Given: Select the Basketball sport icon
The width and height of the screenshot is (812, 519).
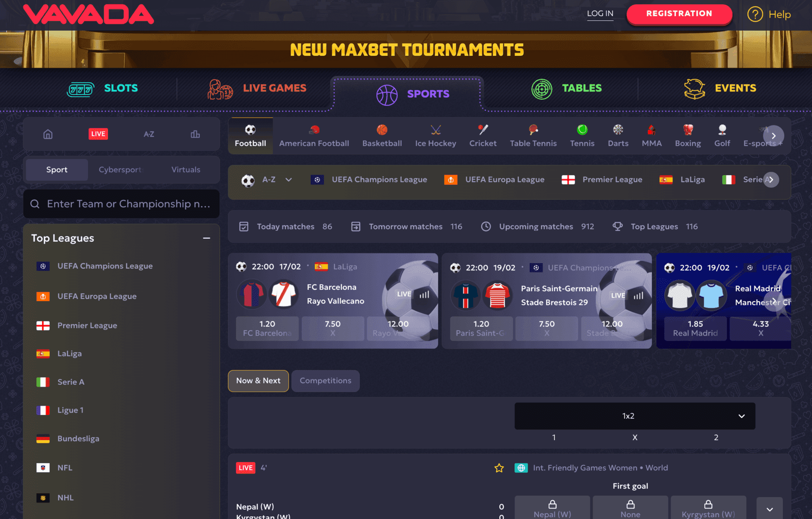Looking at the screenshot, I should pos(382,130).
